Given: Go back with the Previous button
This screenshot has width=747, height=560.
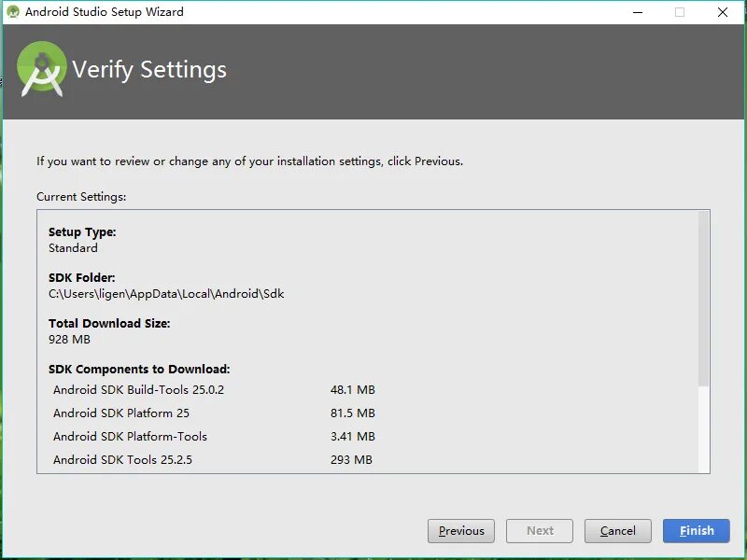Looking at the screenshot, I should [460, 530].
